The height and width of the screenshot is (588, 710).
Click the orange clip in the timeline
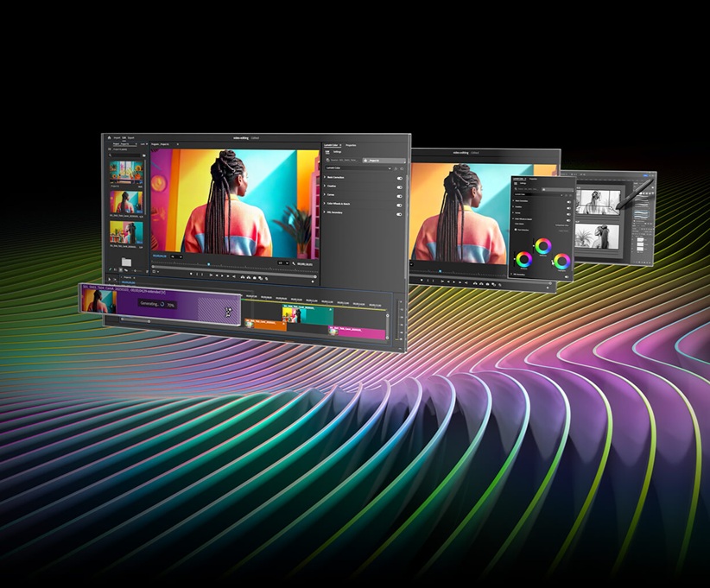point(267,326)
